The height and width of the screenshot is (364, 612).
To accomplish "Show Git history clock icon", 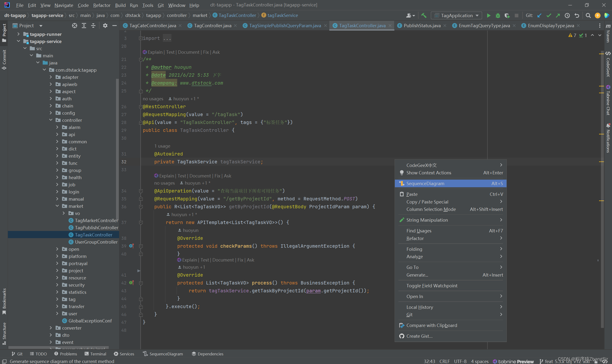I will (567, 16).
